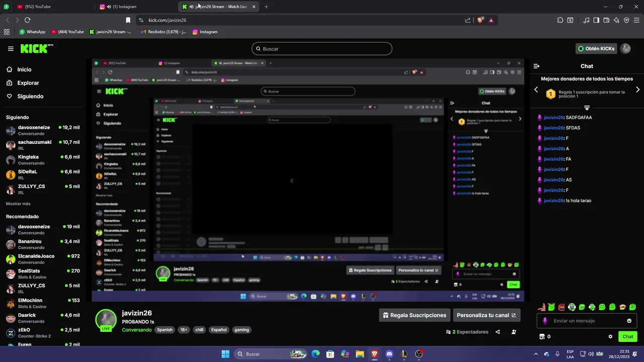Open the Kick shop icon beside 0

(x=542, y=337)
